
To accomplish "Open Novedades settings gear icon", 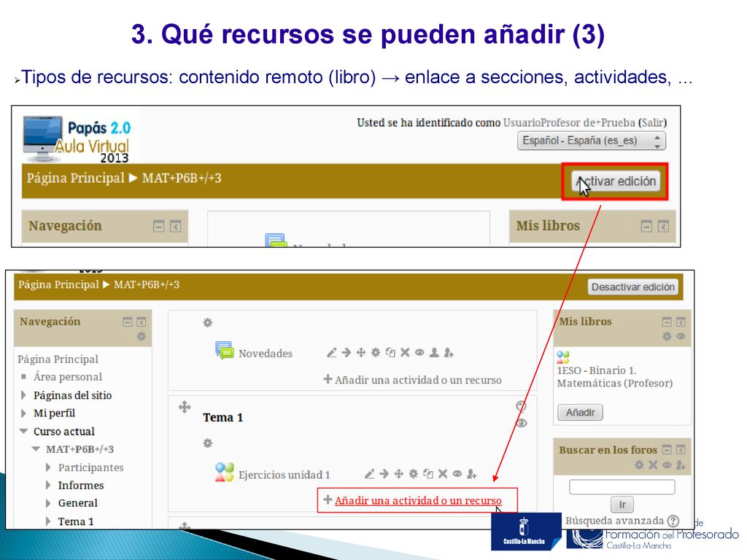I will point(376,352).
